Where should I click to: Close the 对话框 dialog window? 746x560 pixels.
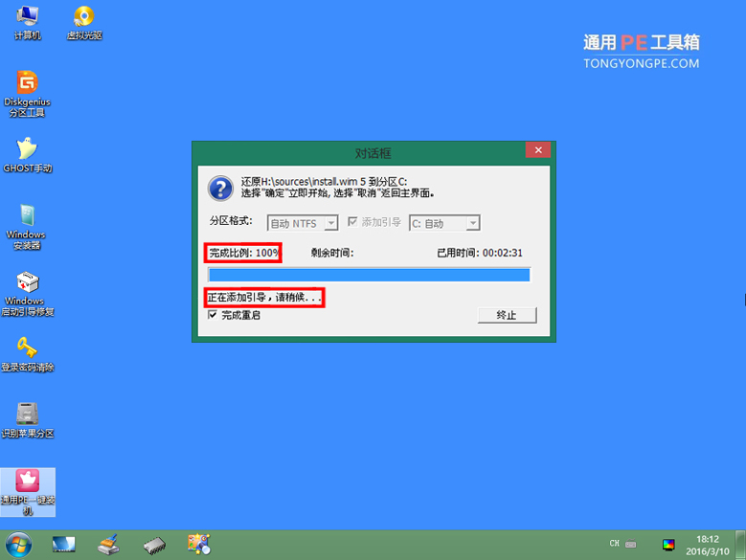pos(538,149)
